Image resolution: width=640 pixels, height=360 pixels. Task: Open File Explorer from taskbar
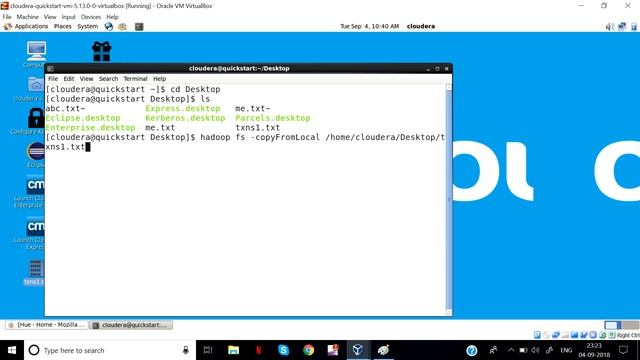[233, 350]
